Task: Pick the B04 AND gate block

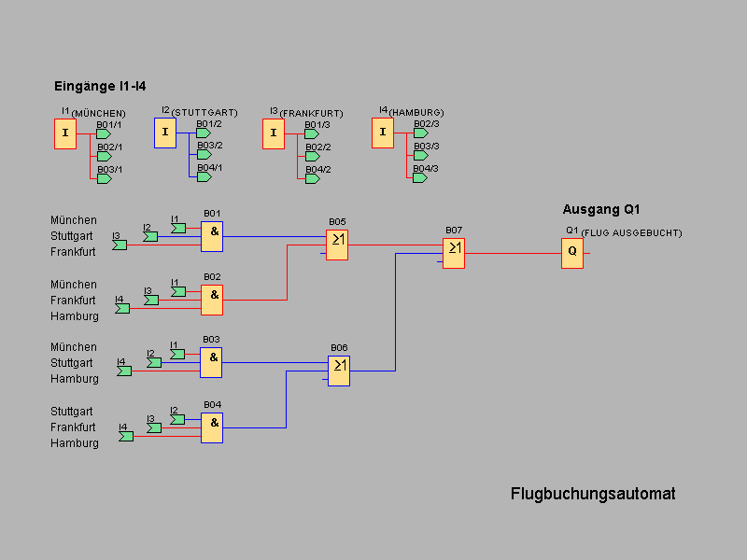Action: pos(212,427)
